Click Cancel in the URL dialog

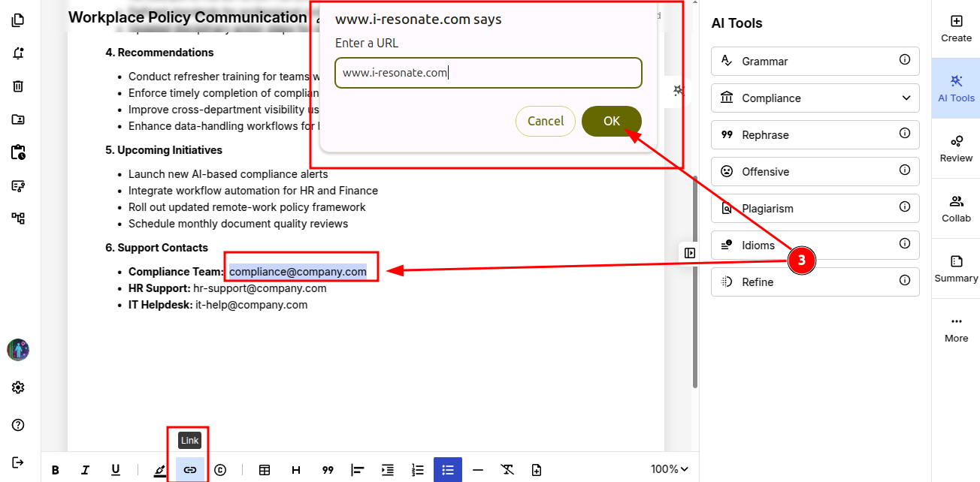coord(546,122)
